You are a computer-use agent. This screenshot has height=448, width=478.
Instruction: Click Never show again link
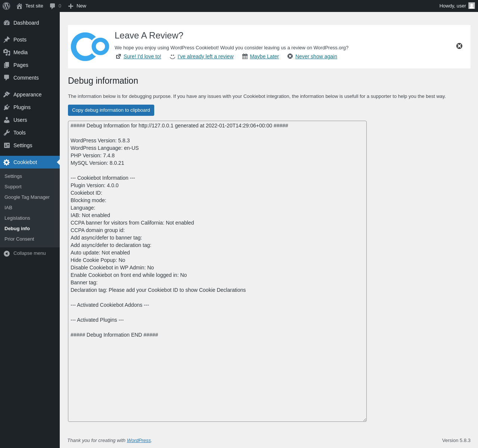316,56
